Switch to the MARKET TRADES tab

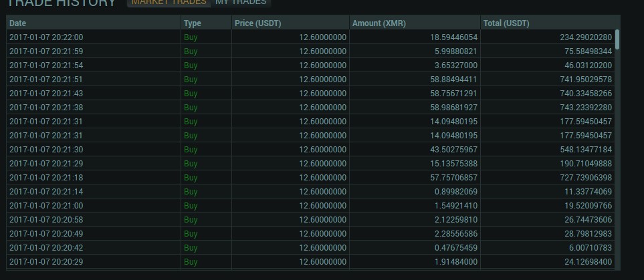point(169,3)
